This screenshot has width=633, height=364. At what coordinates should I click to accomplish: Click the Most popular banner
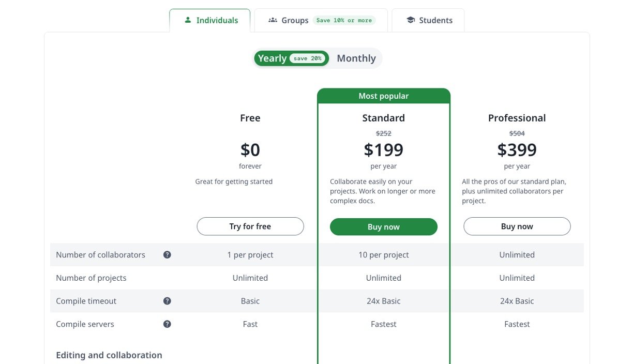[384, 96]
